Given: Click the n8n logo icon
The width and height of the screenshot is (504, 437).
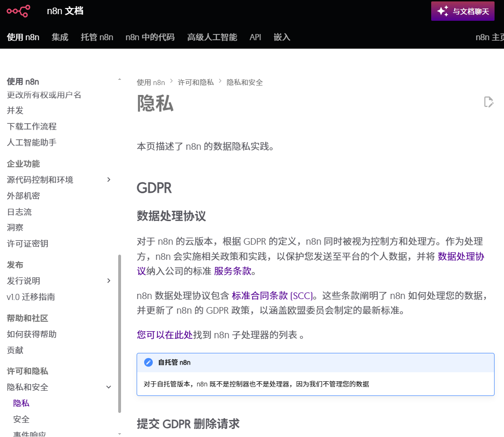Looking at the screenshot, I should point(18,11).
